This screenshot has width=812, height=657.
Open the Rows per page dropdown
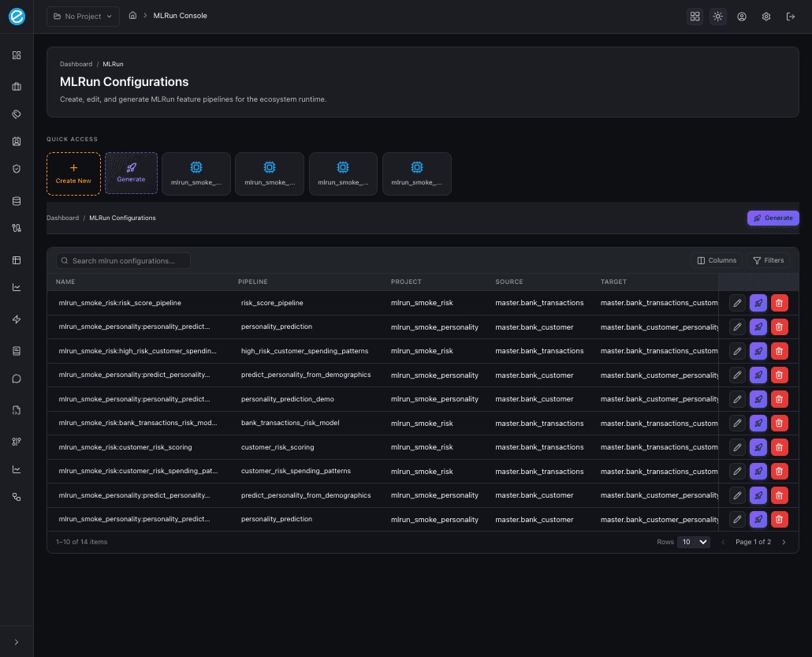[x=693, y=542]
